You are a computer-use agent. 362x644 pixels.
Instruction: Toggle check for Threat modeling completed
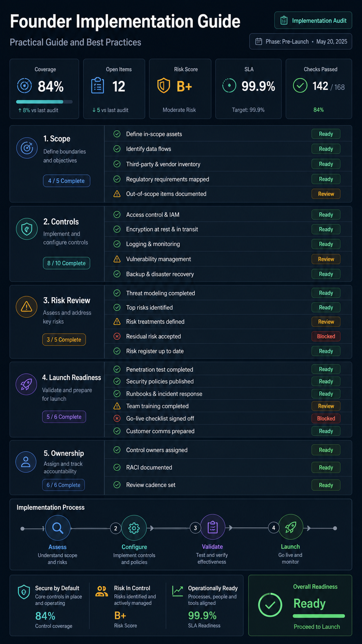pos(117,293)
